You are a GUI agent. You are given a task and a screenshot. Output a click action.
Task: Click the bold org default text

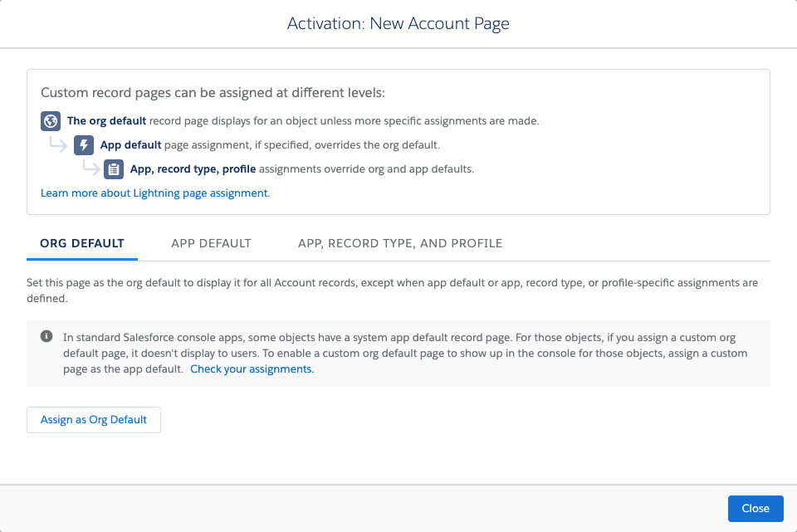click(106, 120)
